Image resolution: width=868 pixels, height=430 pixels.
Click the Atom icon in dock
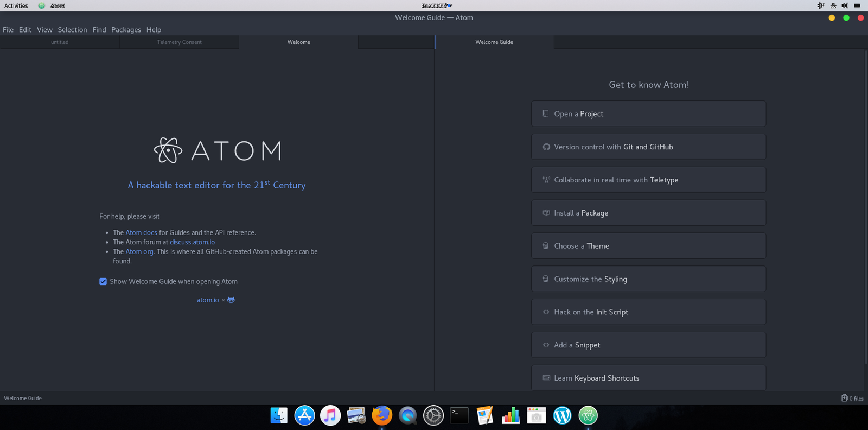(588, 415)
